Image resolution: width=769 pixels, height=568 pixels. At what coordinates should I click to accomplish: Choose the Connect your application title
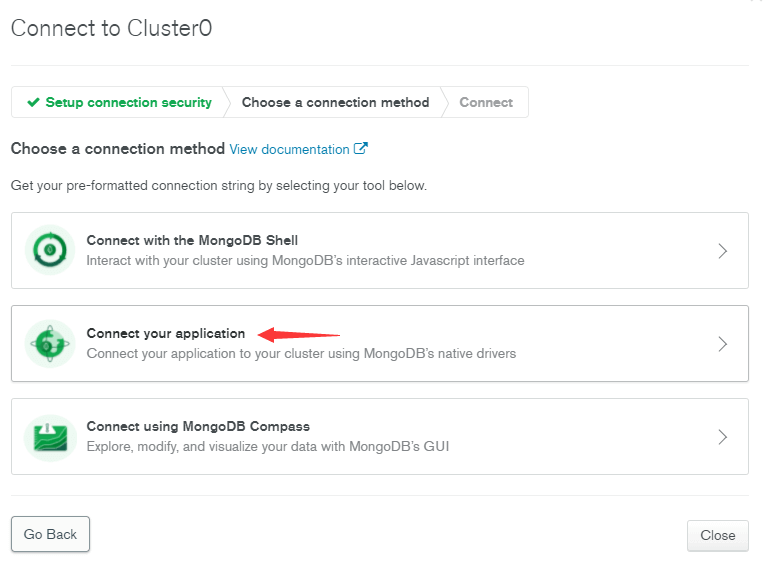166,334
